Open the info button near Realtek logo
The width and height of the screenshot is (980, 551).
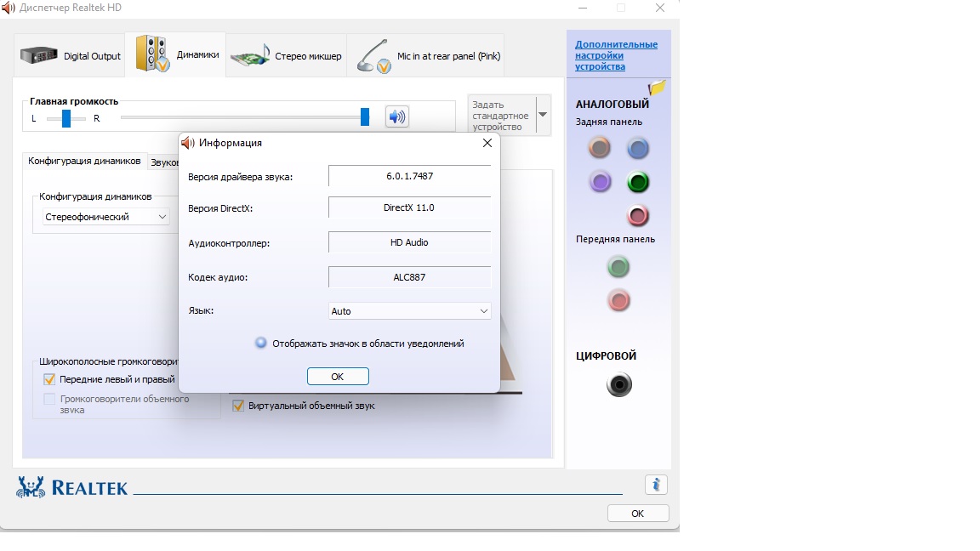pos(656,485)
